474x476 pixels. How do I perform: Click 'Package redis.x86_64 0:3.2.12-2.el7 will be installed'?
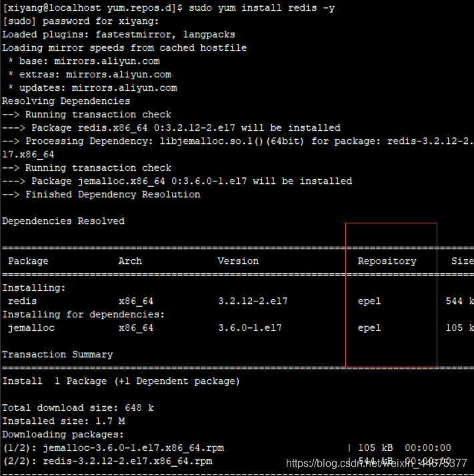point(186,129)
